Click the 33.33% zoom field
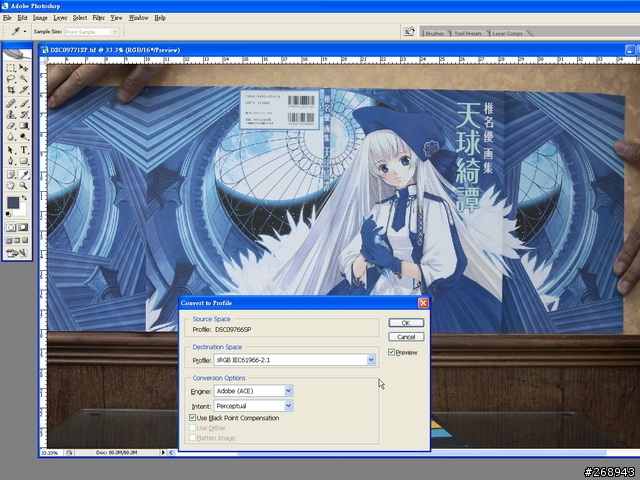The image size is (640, 480). [51, 453]
